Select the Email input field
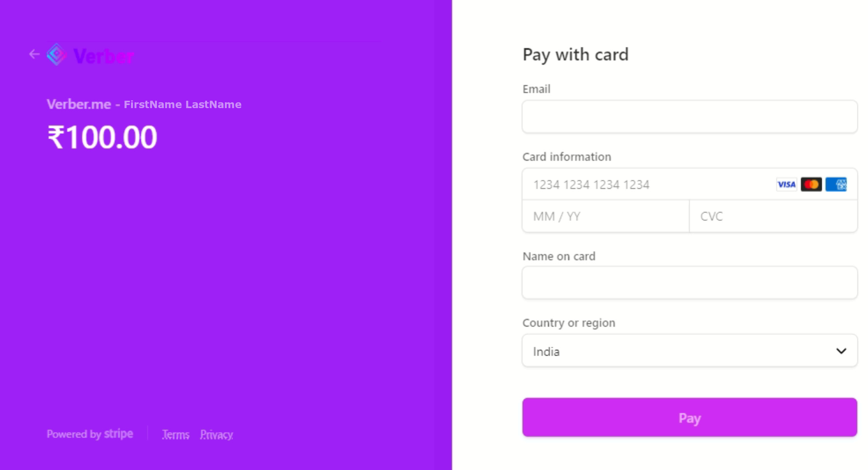The image size is (868, 470). (690, 116)
